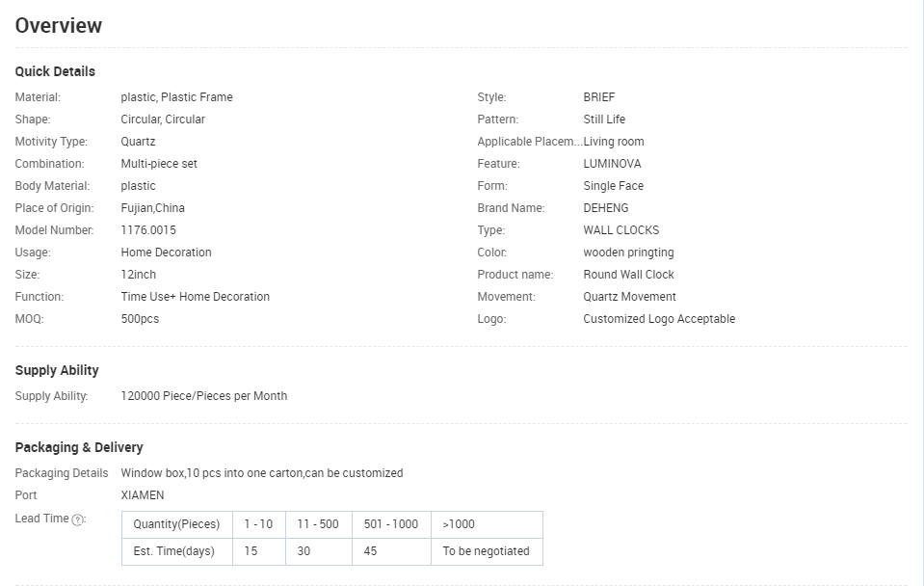The width and height of the screenshot is (924, 586).
Task: Select the >1000 quantity column cell
Action: (486, 524)
